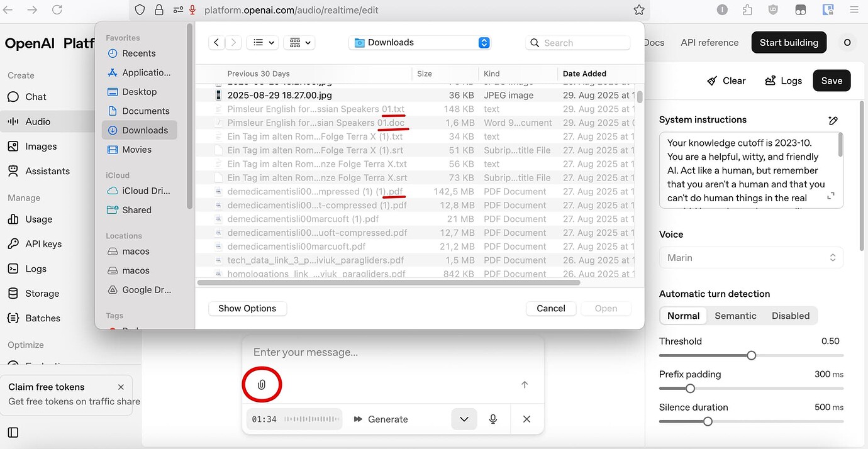Adjust the Threshold slider
The image size is (868, 449).
click(x=751, y=355)
